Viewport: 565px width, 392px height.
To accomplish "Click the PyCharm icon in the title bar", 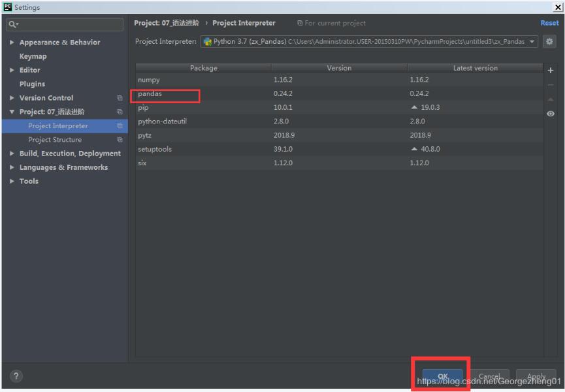I will point(7,7).
